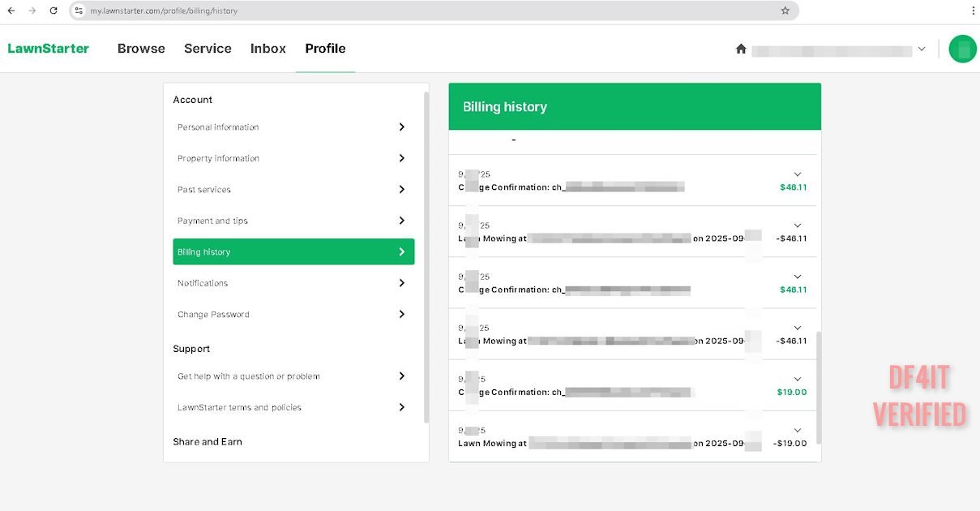Click the LawnStarter logo
The image size is (980, 511).
49,49
